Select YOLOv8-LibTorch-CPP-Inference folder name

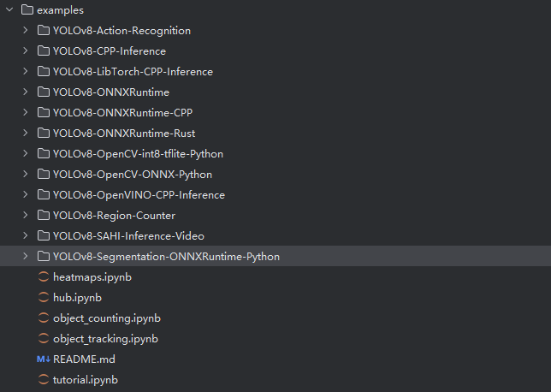click(x=133, y=72)
